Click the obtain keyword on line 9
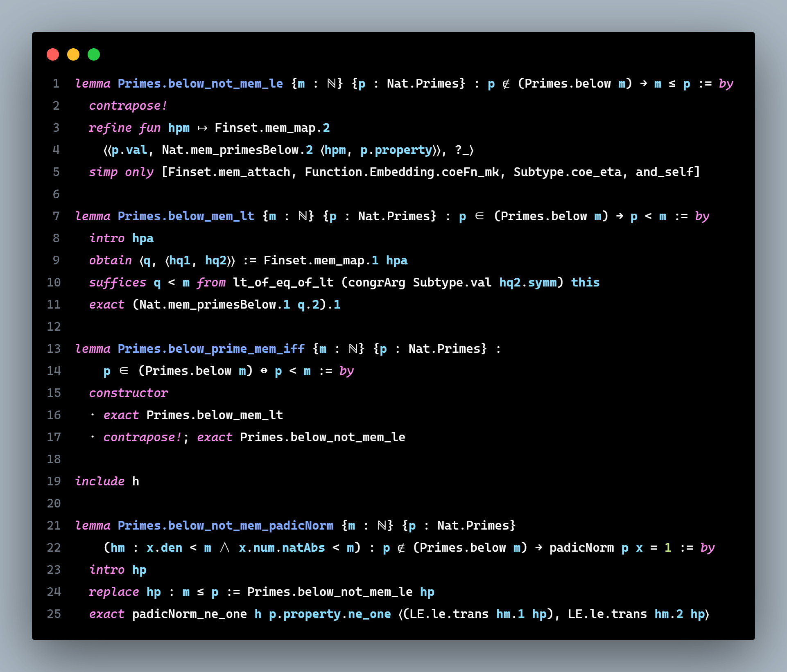This screenshot has width=787, height=672. pyautogui.click(x=111, y=261)
